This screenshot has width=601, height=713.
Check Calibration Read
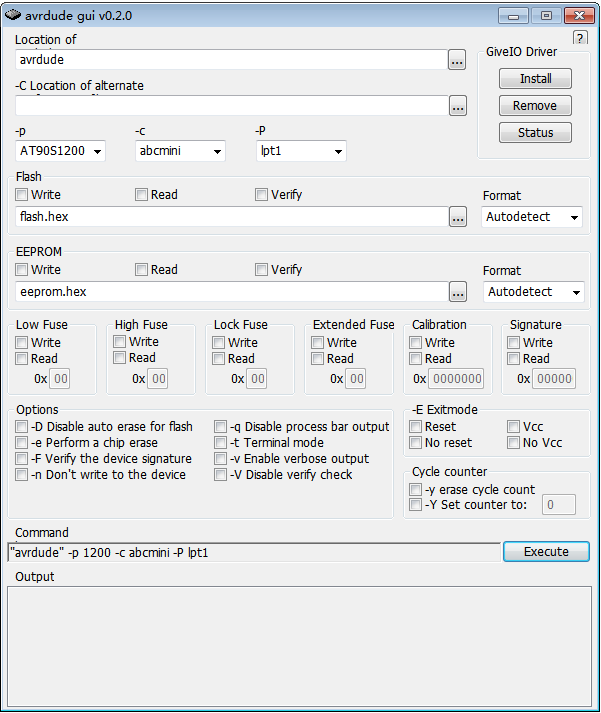(416, 359)
